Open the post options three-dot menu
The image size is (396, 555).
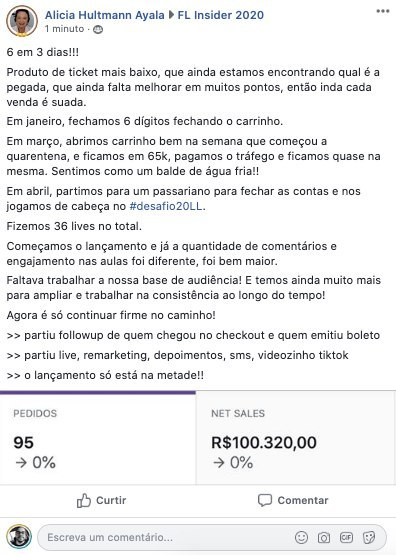pyautogui.click(x=383, y=11)
